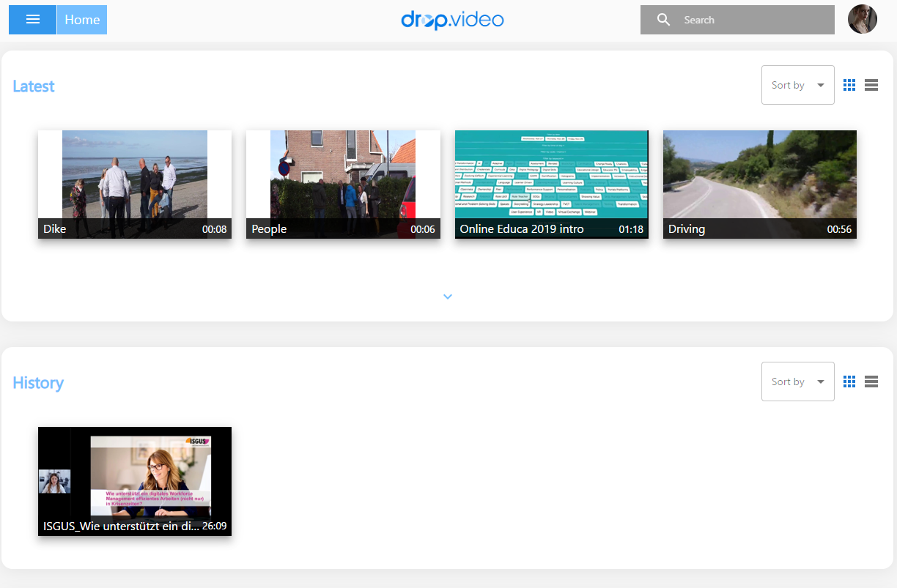Viewport: 897px width, 588px height.
Task: Click the History section heading
Action: tap(38, 383)
